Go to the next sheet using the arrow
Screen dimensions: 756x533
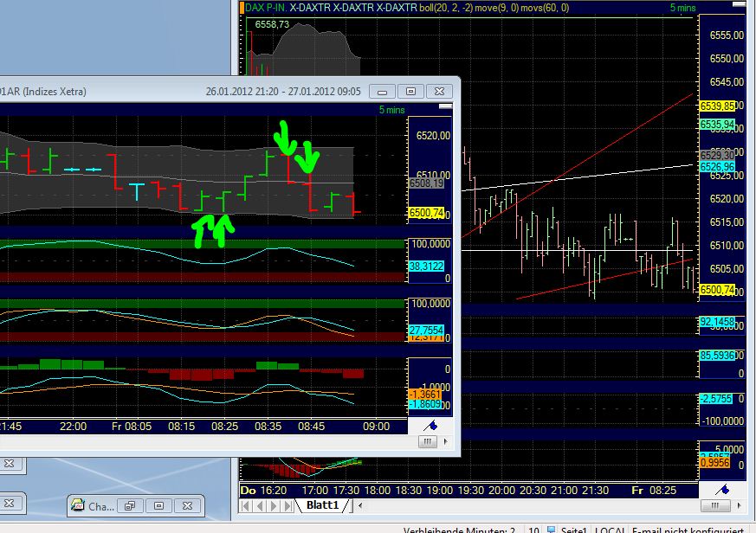click(274, 505)
